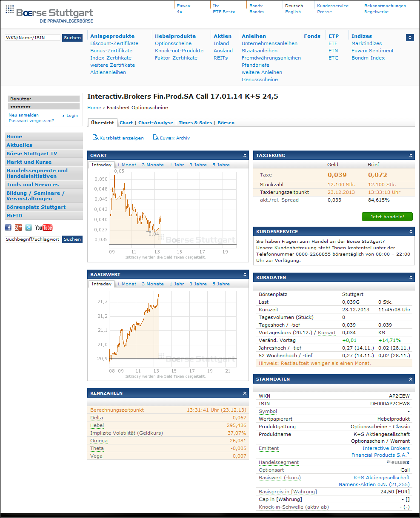
Task: Collapse the STAMMDATEN panel
Action: point(411,379)
